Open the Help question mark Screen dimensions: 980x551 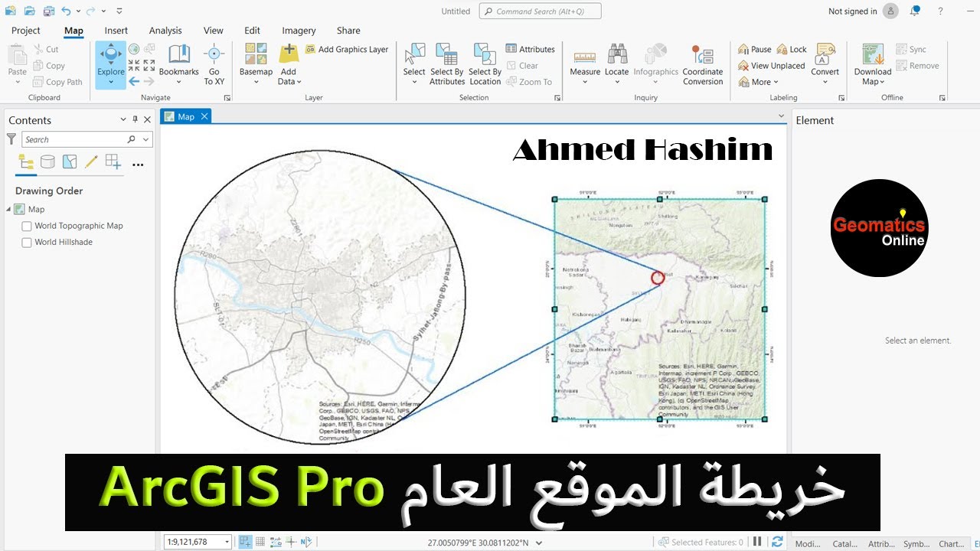(x=940, y=11)
